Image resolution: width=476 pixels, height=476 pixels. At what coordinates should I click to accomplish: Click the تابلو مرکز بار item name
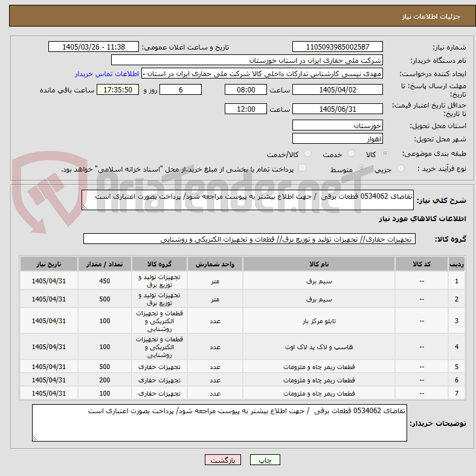point(319,321)
